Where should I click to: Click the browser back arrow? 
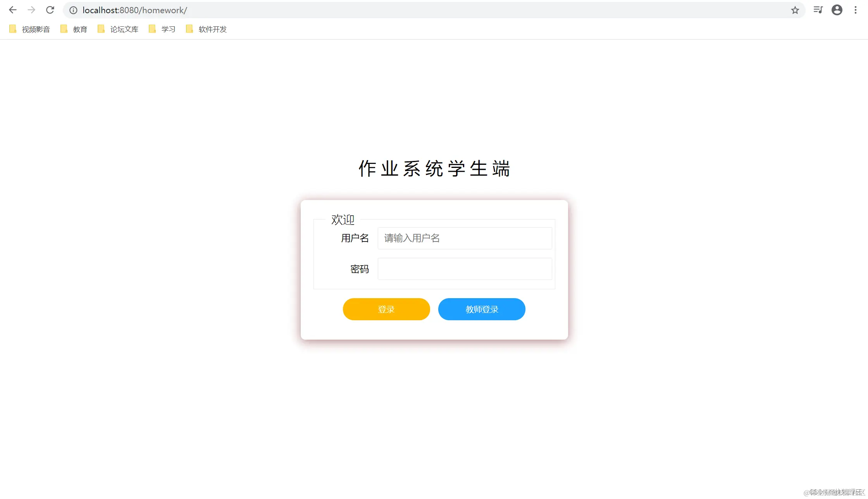click(13, 10)
